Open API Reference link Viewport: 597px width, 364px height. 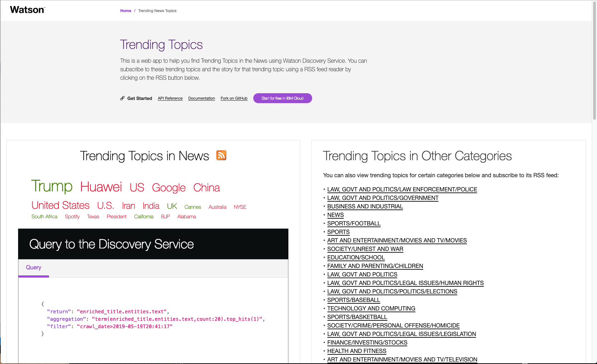click(170, 99)
